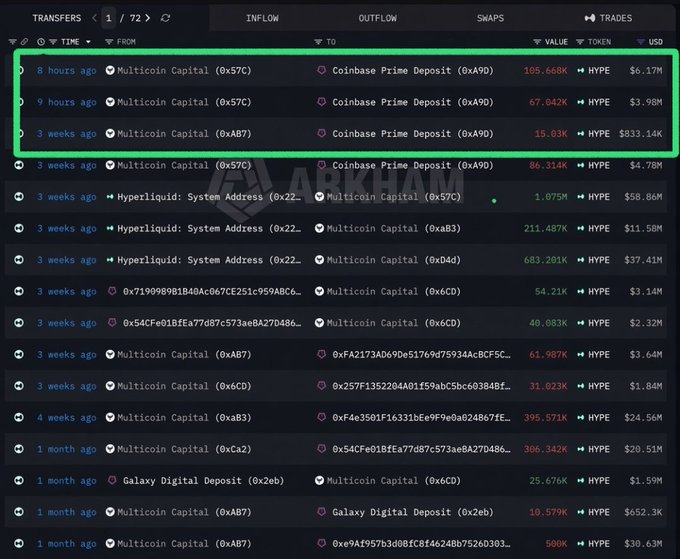Image resolution: width=680 pixels, height=559 pixels.
Task: Open the "4 weeks ago" timestamp link
Action: pyautogui.click(x=66, y=418)
